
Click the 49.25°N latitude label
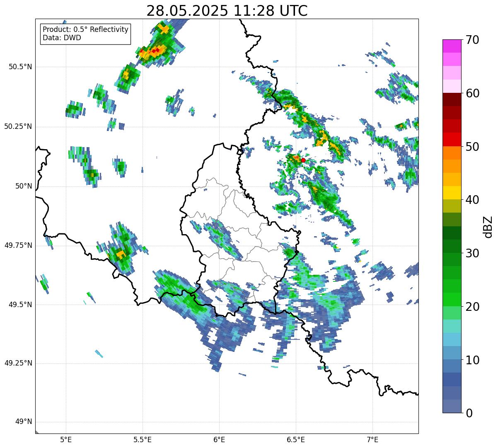pyautogui.click(x=18, y=363)
